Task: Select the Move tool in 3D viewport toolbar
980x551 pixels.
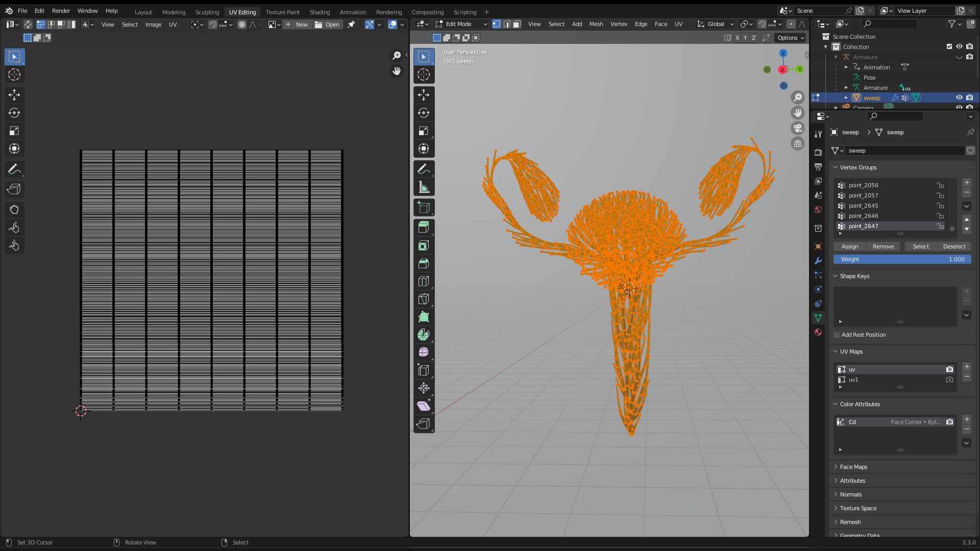Action: click(424, 95)
